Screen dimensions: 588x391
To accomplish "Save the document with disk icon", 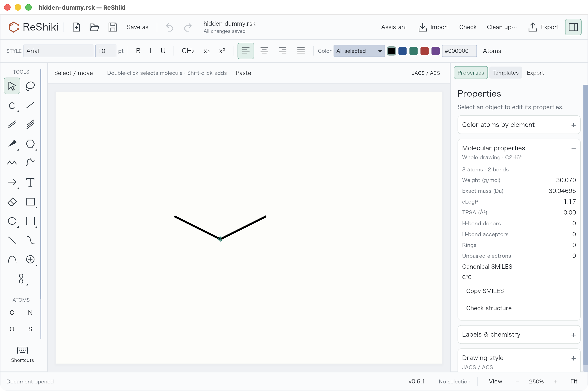I will click(113, 27).
